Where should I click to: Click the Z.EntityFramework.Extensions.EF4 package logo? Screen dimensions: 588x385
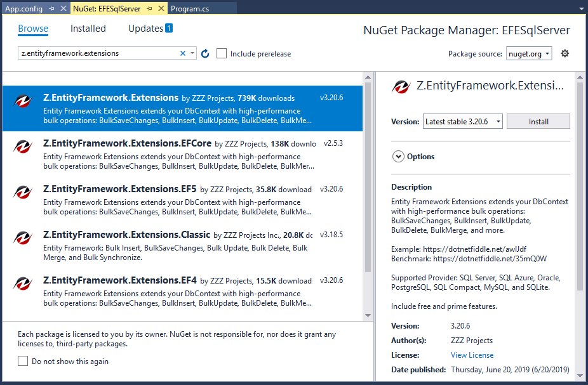coord(22,284)
